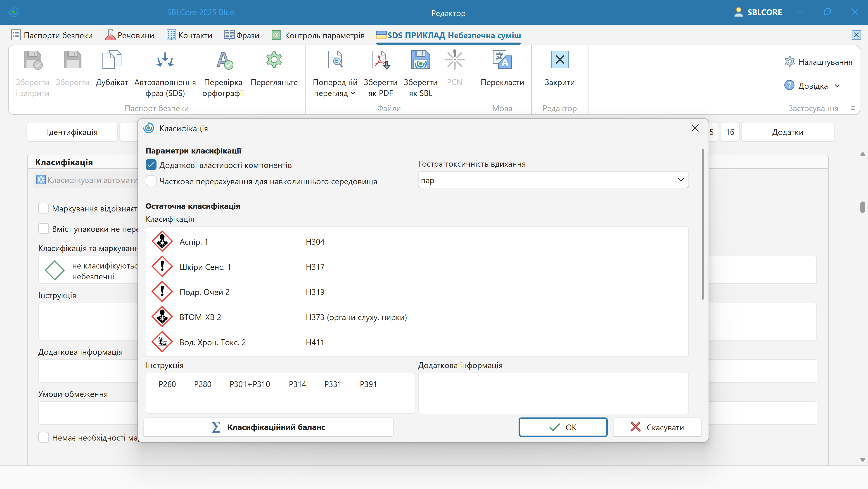The image size is (868, 489).
Task: Click Класифікаційний баланс button
Action: point(268,427)
